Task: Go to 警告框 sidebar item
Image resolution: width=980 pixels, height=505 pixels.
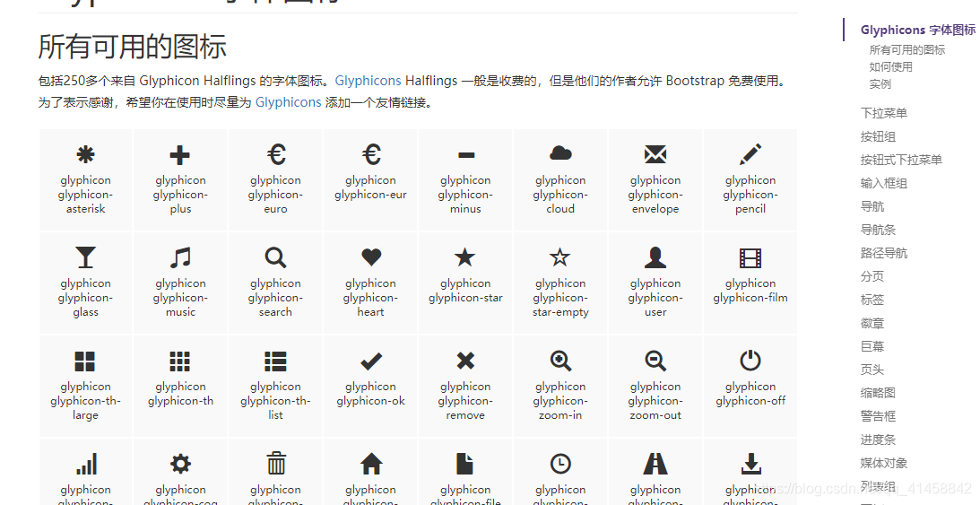Action: tap(878, 416)
